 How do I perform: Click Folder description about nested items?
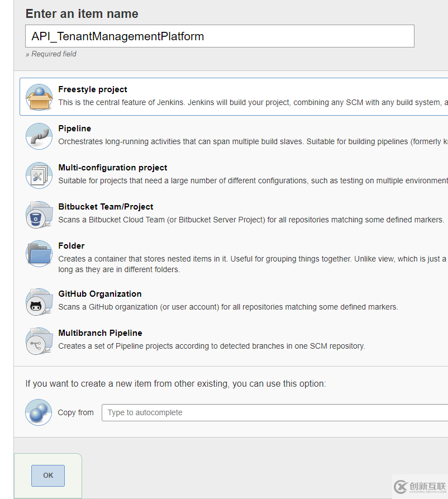[253, 264]
